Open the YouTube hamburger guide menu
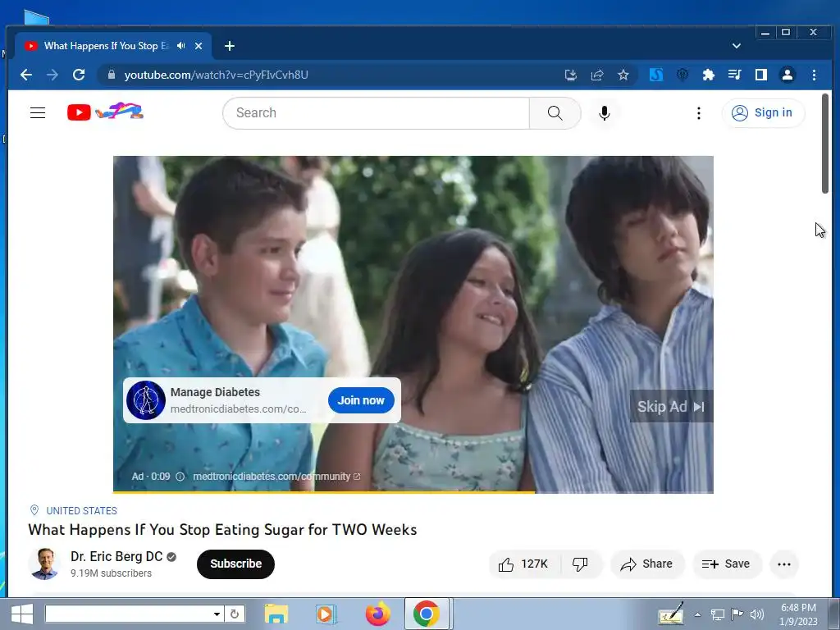Image resolution: width=840 pixels, height=630 pixels. click(x=38, y=113)
